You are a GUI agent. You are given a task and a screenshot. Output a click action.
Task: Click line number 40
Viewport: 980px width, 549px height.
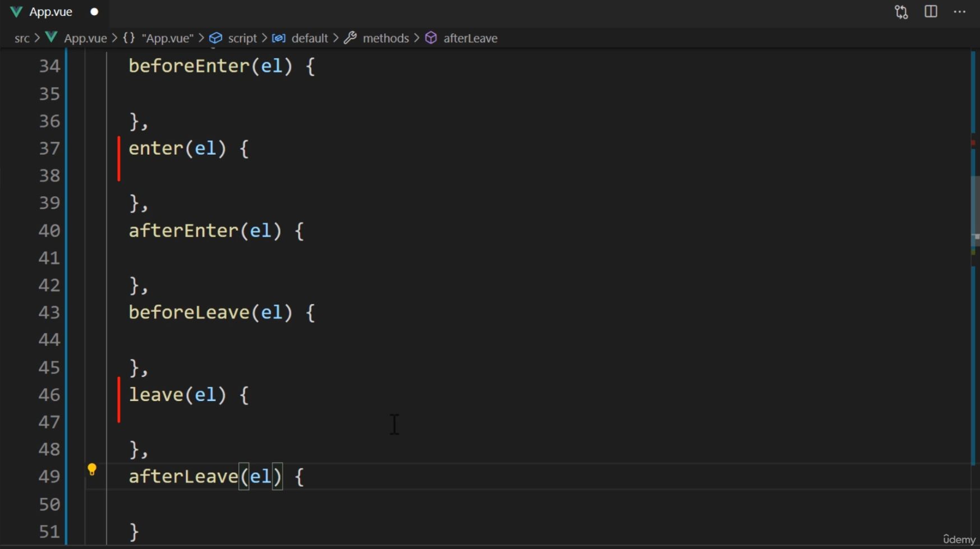(x=49, y=230)
